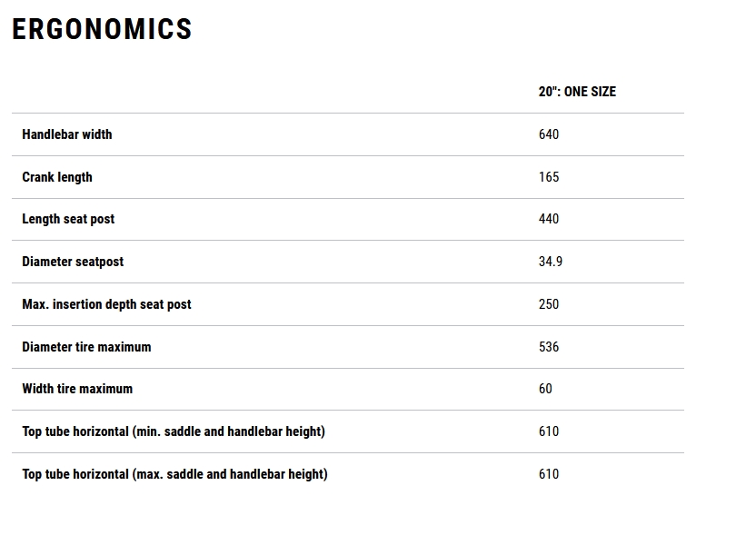Image resolution: width=756 pixels, height=545 pixels.
Task: Select the Crank length row label
Action: click(x=57, y=177)
